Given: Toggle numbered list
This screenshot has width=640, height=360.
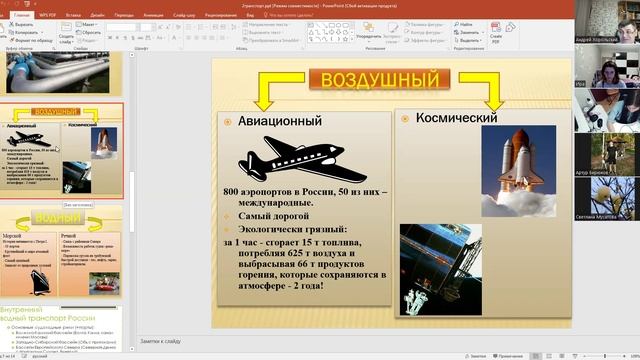Looking at the screenshot, I should click(x=201, y=27).
